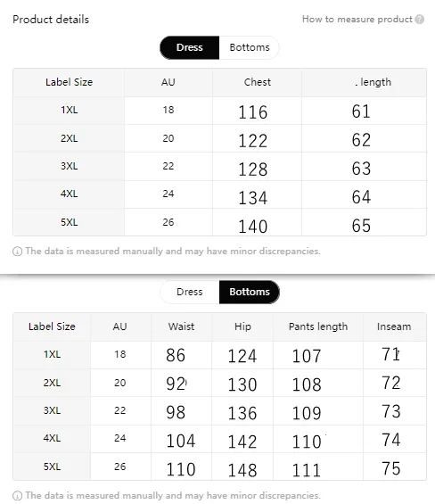Viewport: 435px width, 504px height.
Task: Click info icon beside upper discrepancy note
Action: click(17, 252)
